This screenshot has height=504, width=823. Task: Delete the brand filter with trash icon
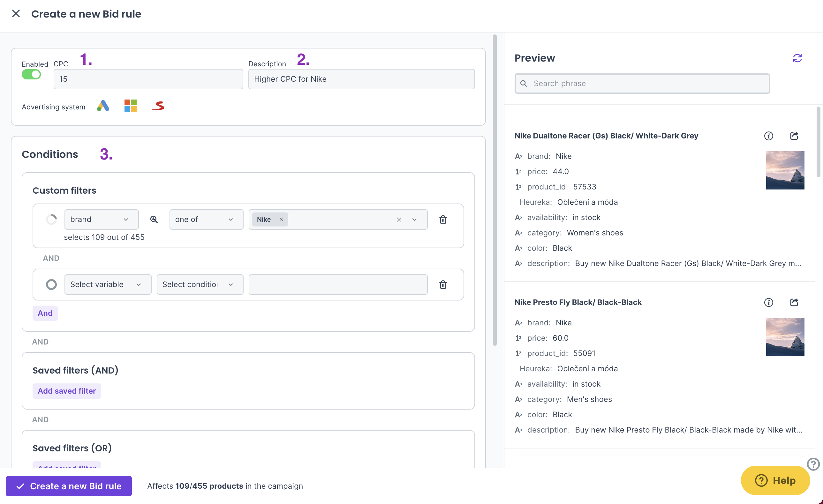point(443,219)
